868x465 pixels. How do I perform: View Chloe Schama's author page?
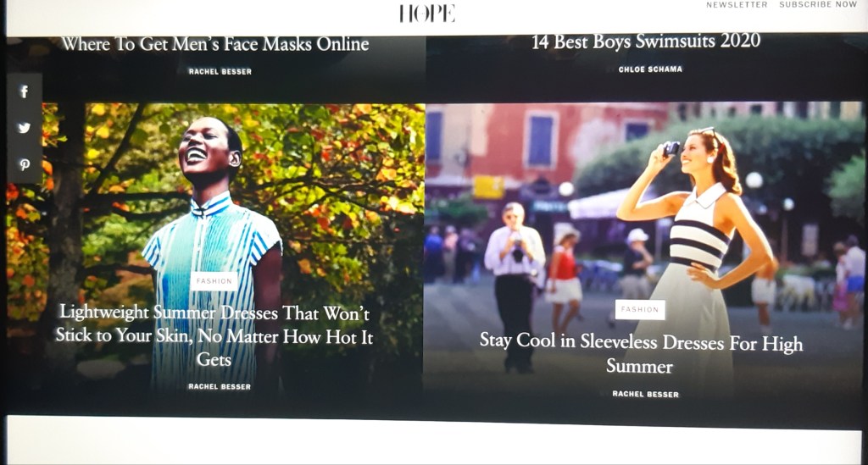650,69
